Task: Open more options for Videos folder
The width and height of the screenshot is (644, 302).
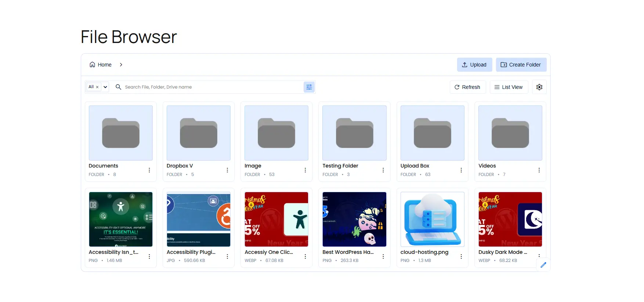Action: [x=539, y=170]
